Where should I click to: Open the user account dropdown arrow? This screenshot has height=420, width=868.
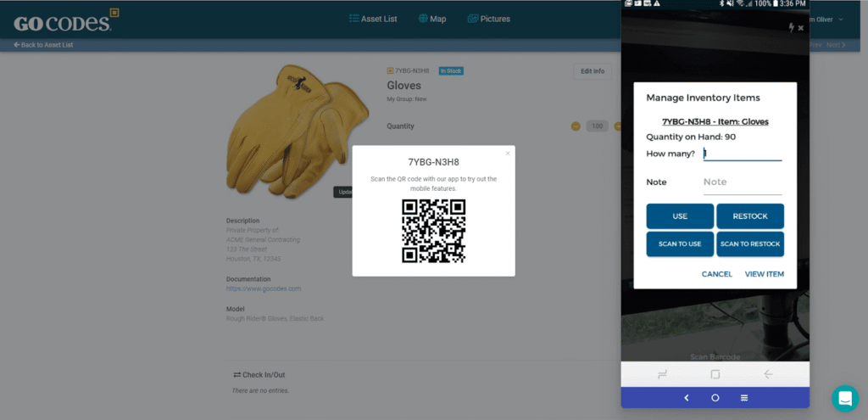[x=841, y=20]
